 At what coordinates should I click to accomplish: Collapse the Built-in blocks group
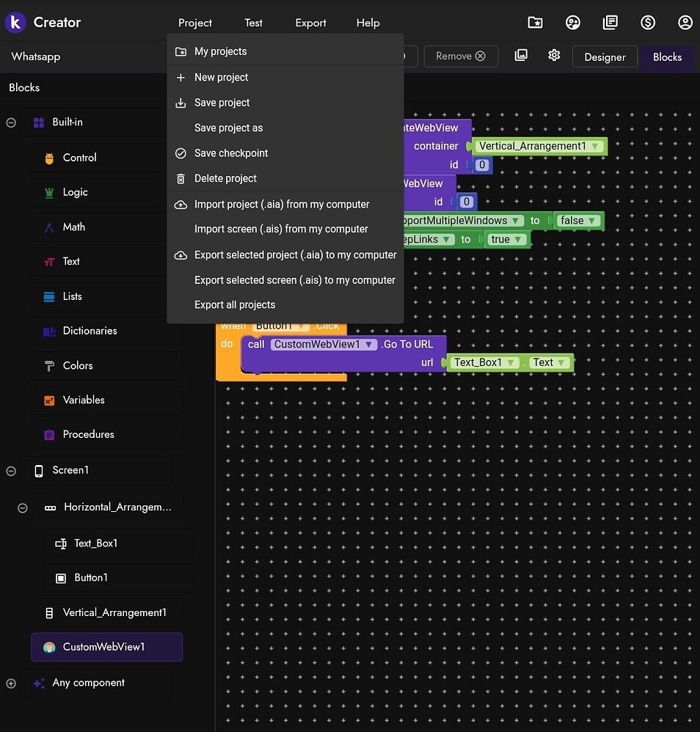pyautogui.click(x=11, y=122)
